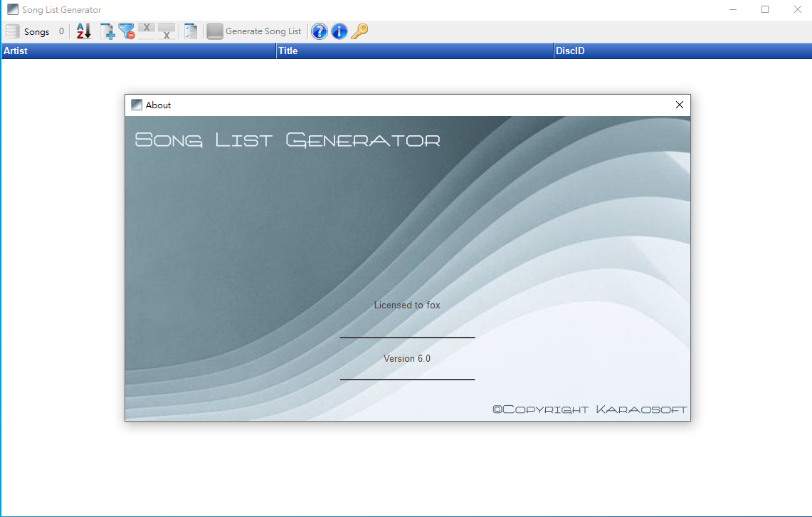Open help with the question mark icon
Screen dimensions: 812x517
point(320,31)
